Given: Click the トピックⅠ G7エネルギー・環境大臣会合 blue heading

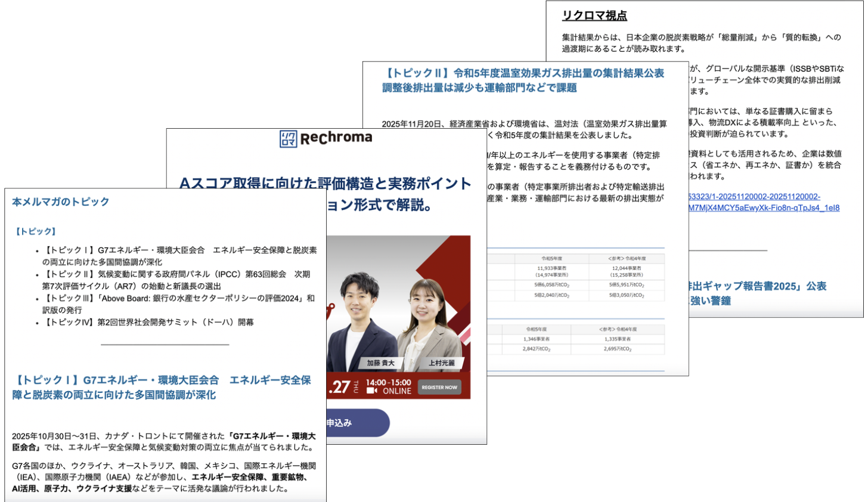Looking at the screenshot, I should (x=162, y=387).
